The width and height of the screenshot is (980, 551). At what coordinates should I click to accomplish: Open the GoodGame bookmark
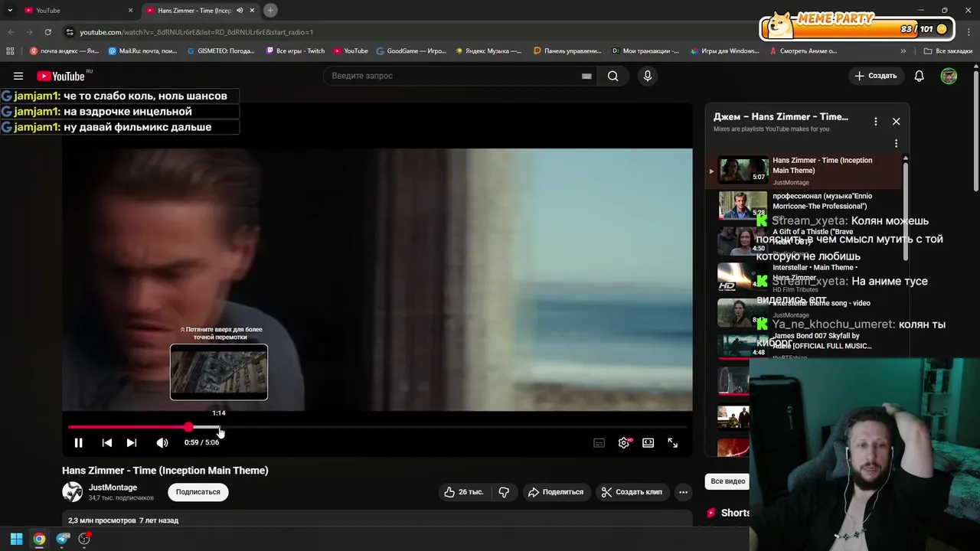click(410, 51)
